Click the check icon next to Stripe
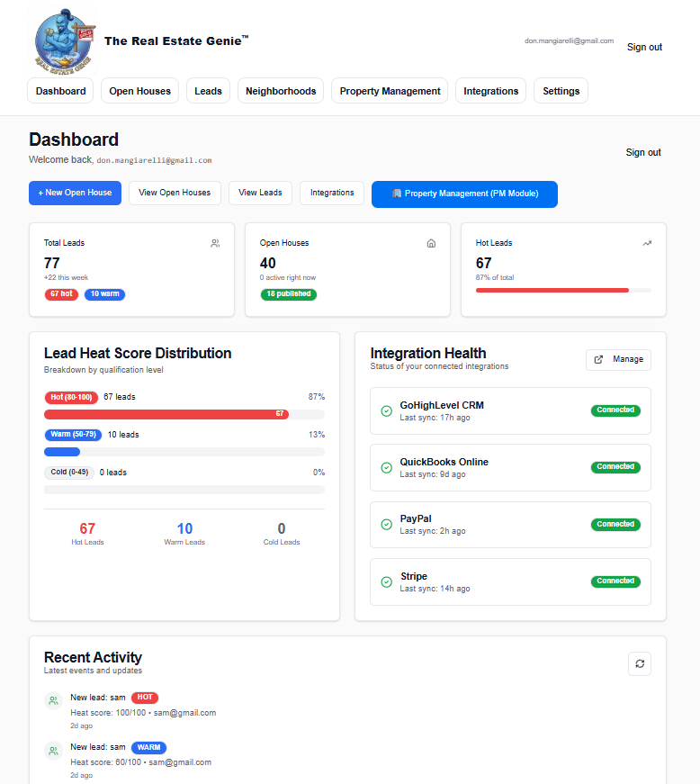This screenshot has width=700, height=784. [386, 581]
